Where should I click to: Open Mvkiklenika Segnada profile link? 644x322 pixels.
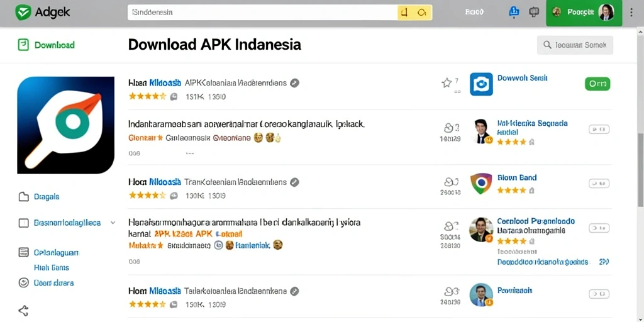point(532,127)
